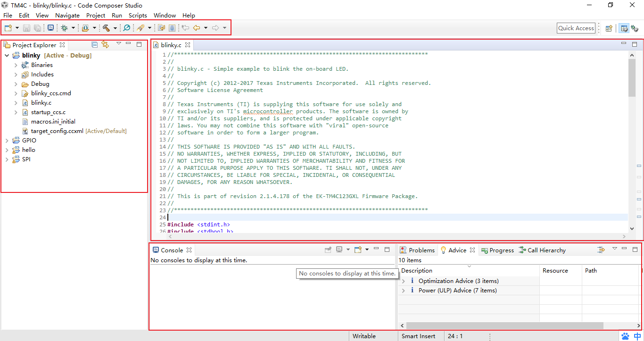Expand Optimization Advice (3 items)
Image resolution: width=644 pixels, height=341 pixels.
[x=403, y=281]
